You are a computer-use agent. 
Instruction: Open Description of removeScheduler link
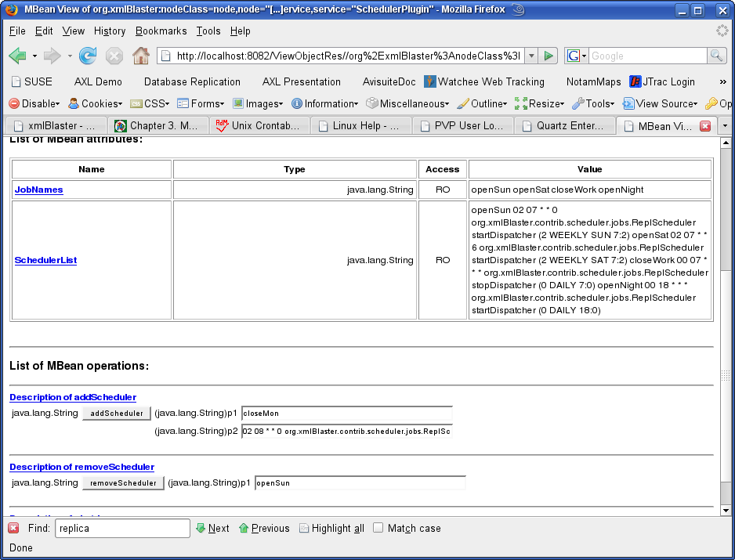pyautogui.click(x=82, y=468)
